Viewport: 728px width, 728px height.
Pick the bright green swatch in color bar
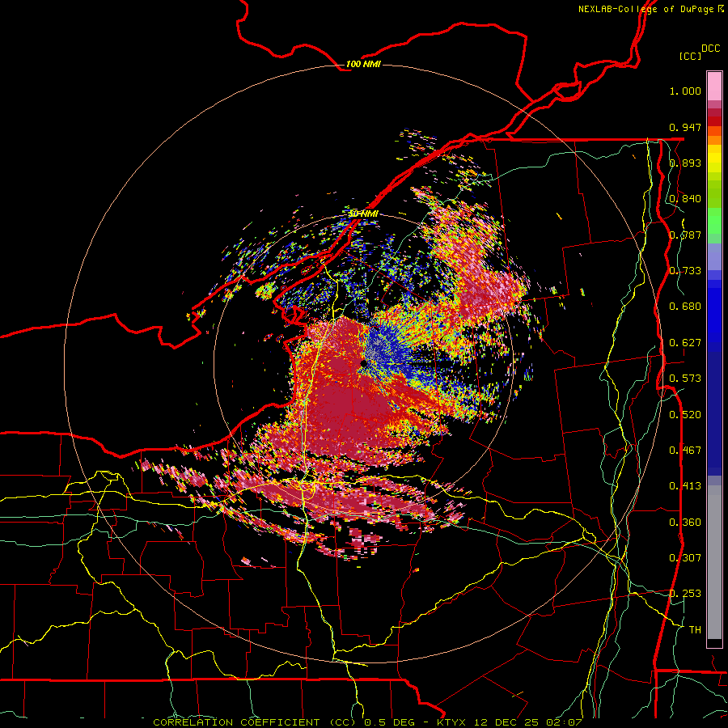tap(714, 221)
